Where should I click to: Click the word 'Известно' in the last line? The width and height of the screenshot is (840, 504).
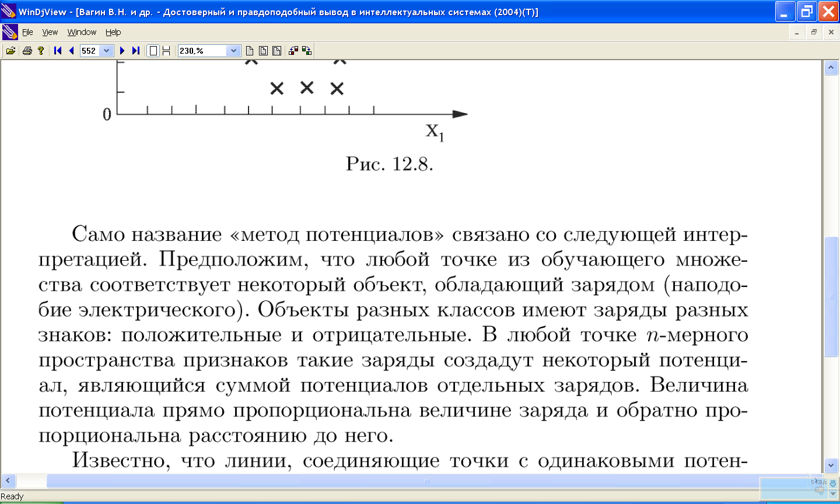[x=121, y=461]
